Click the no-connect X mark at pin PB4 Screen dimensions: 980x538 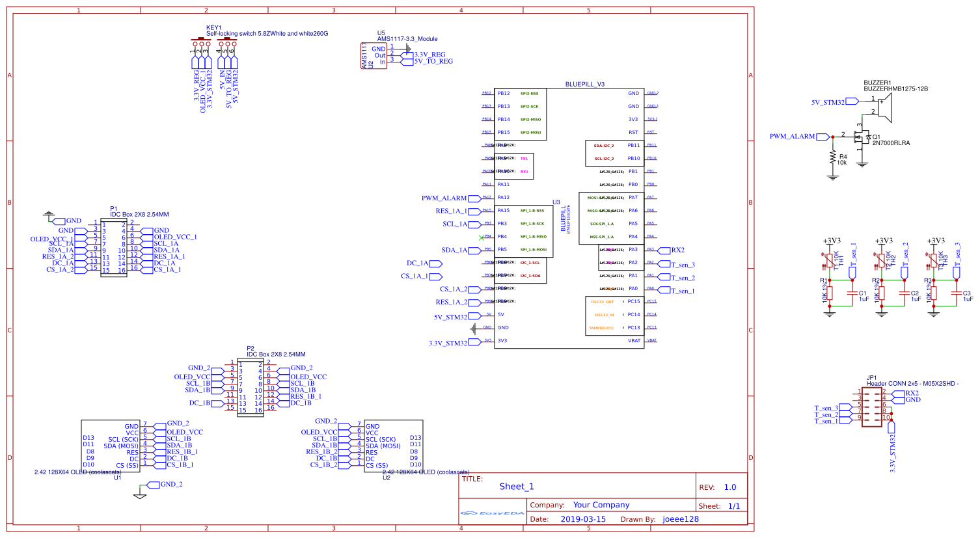[481, 237]
